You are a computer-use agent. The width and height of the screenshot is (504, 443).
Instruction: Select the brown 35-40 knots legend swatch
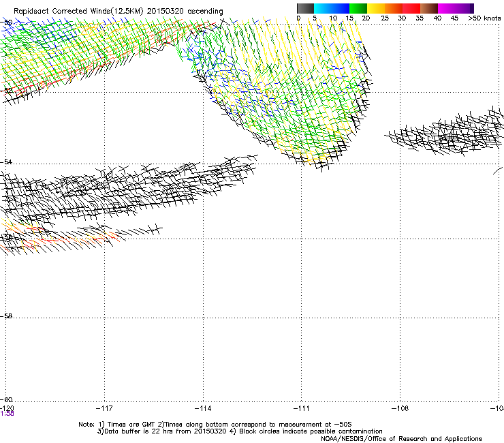pos(429,8)
